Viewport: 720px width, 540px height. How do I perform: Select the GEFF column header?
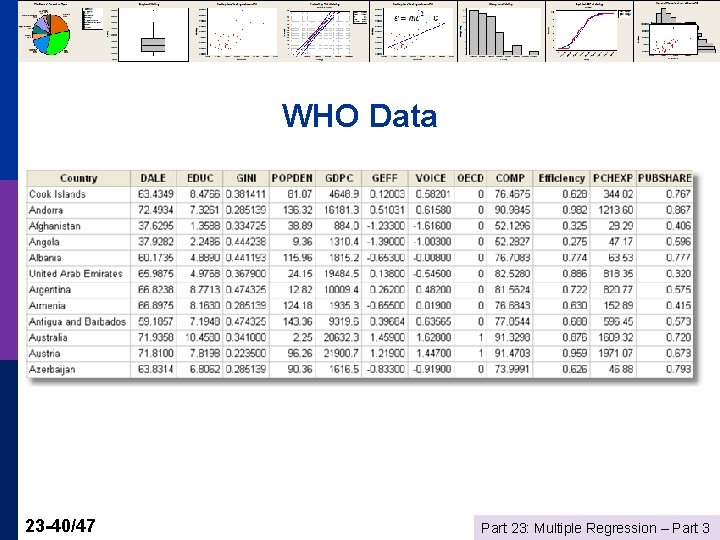pyautogui.click(x=385, y=178)
